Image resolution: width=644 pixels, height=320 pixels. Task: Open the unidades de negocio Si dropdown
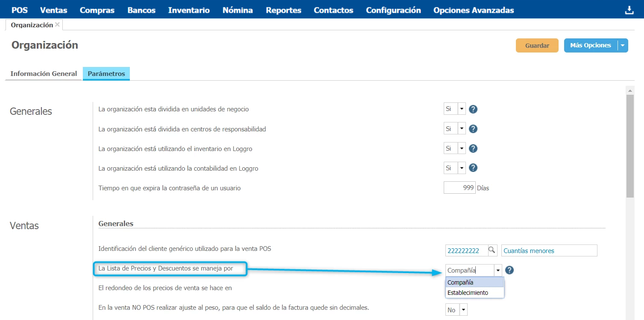[461, 109]
